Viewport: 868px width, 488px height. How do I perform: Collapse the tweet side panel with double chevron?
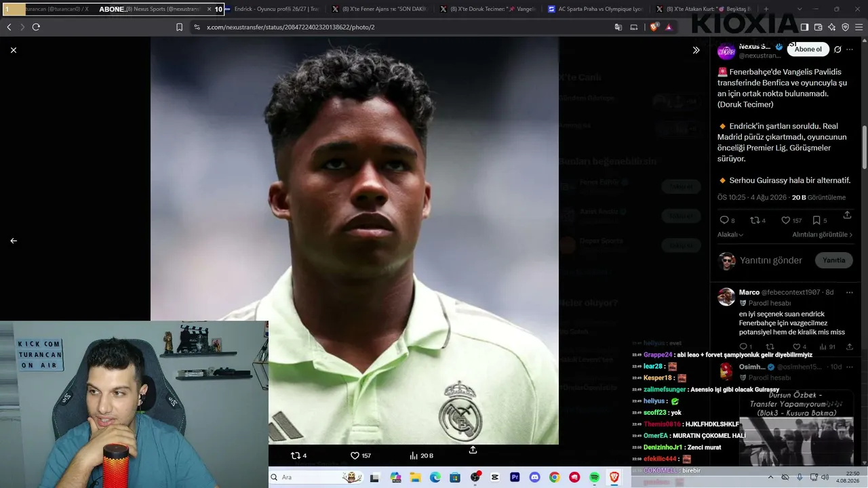click(696, 50)
